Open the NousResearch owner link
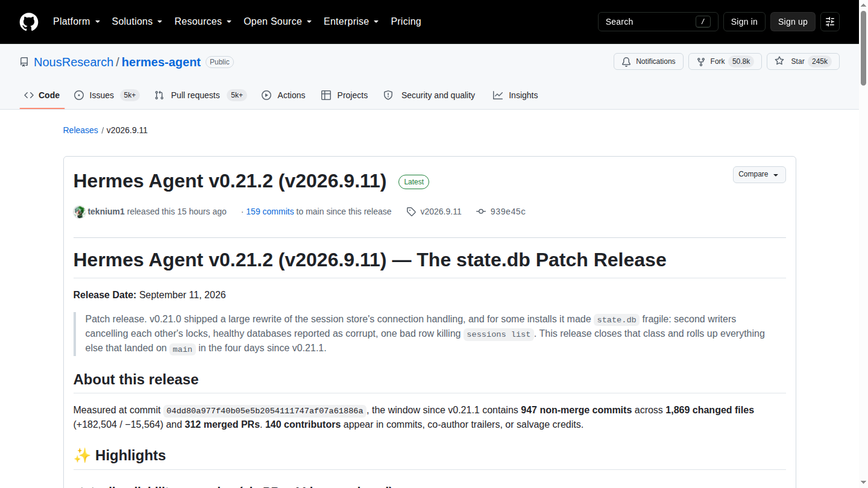The image size is (868, 488). (74, 62)
